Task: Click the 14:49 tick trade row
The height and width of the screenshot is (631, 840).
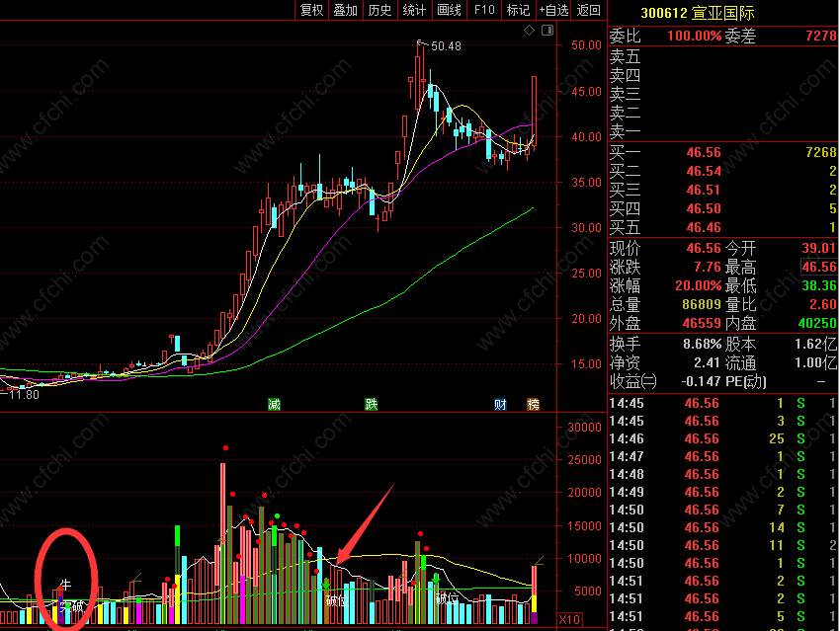Action: pyautogui.click(x=723, y=492)
